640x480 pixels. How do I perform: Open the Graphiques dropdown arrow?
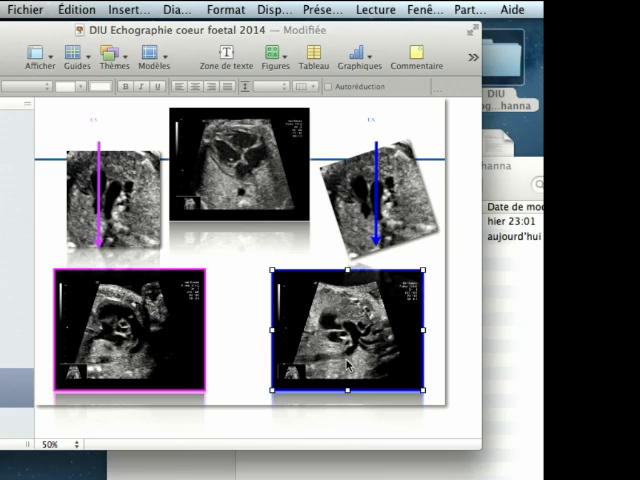pyautogui.click(x=369, y=57)
